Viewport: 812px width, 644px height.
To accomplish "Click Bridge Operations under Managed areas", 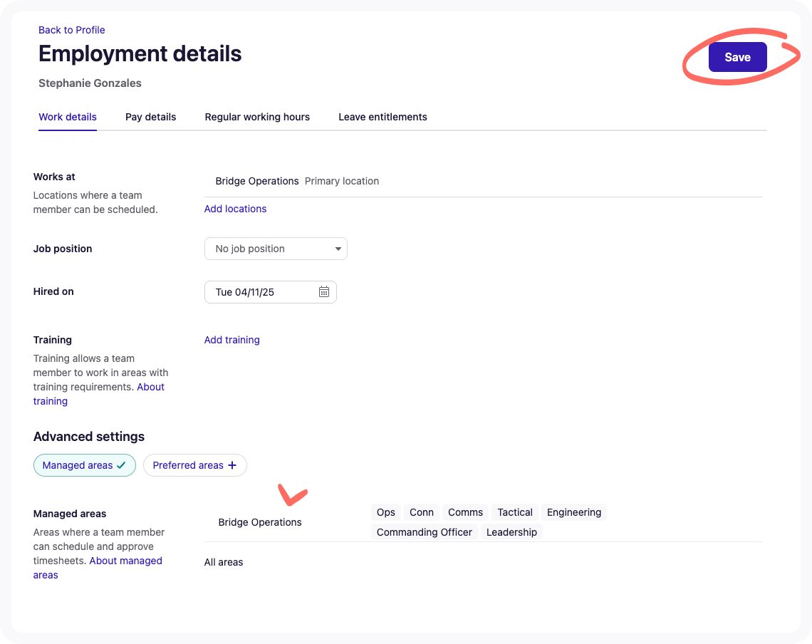I will tap(260, 522).
